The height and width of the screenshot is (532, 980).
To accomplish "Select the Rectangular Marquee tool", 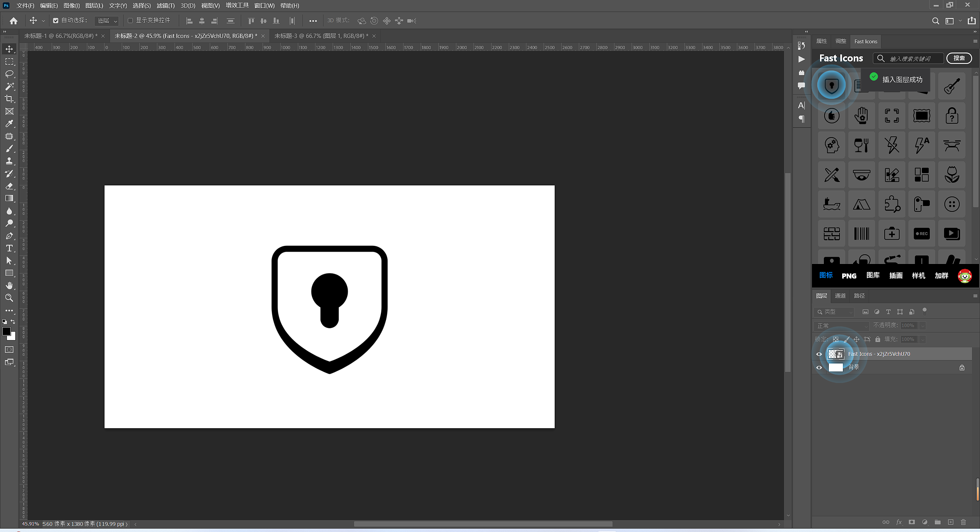I will pos(10,61).
